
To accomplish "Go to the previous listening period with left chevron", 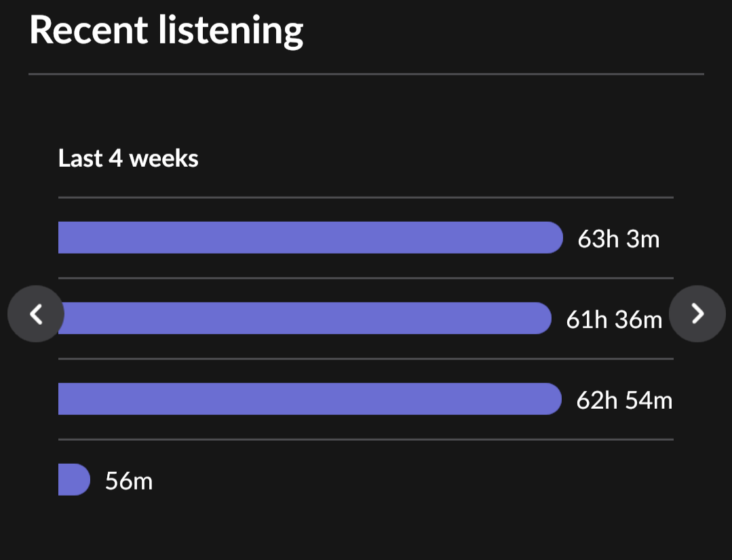I will click(x=36, y=314).
